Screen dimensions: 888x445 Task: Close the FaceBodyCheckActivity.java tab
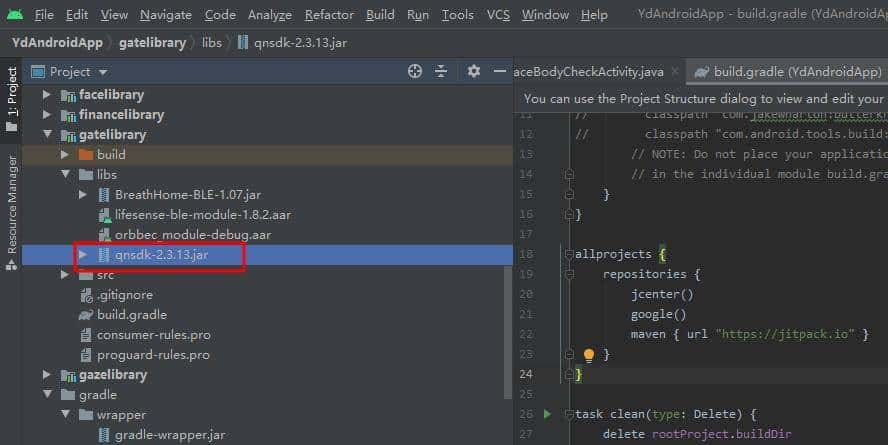coord(675,72)
